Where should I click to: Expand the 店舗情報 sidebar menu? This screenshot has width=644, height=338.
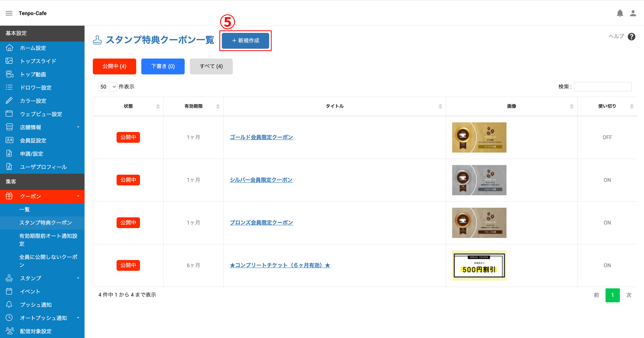(42, 127)
